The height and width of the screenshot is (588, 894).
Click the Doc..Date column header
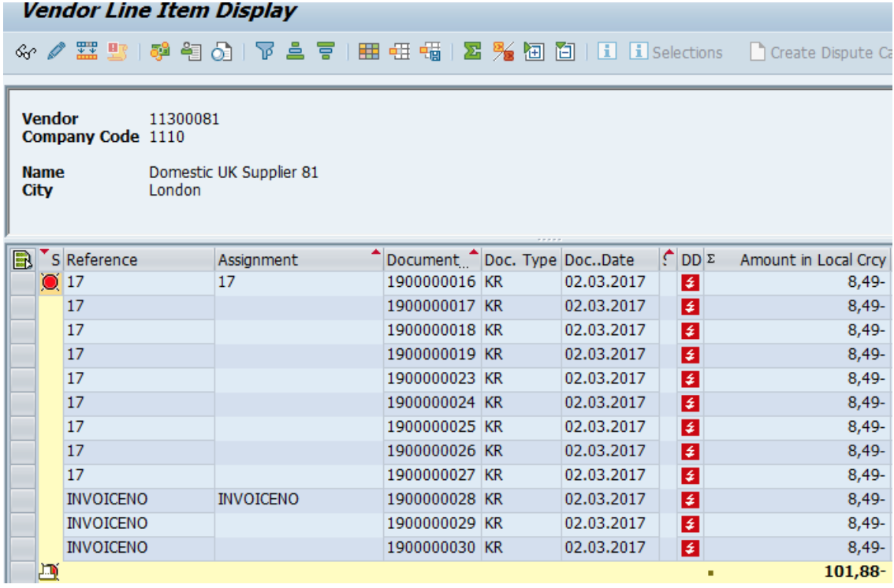[610, 260]
